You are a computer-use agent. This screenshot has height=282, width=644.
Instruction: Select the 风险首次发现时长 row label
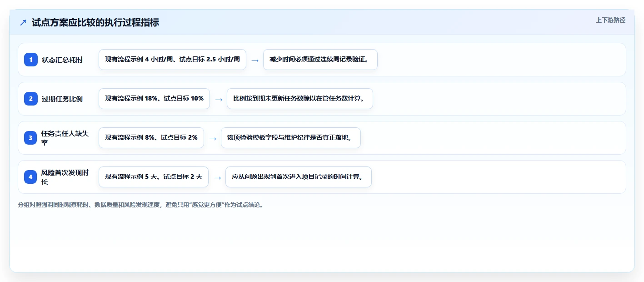(65, 177)
